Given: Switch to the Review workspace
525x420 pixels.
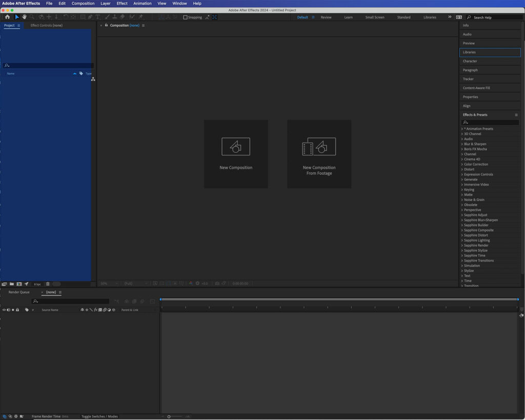Looking at the screenshot, I should pyautogui.click(x=326, y=17).
